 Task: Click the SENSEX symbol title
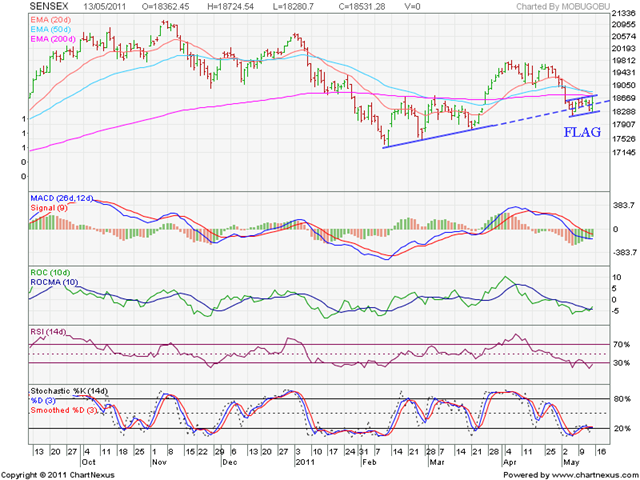click(49, 6)
